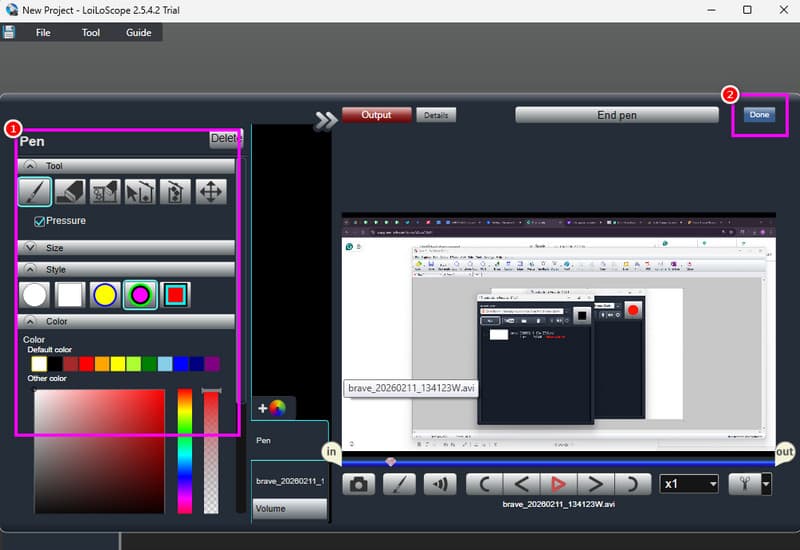The image size is (800, 550).
Task: Click the add color effect icon
Action: (272, 408)
